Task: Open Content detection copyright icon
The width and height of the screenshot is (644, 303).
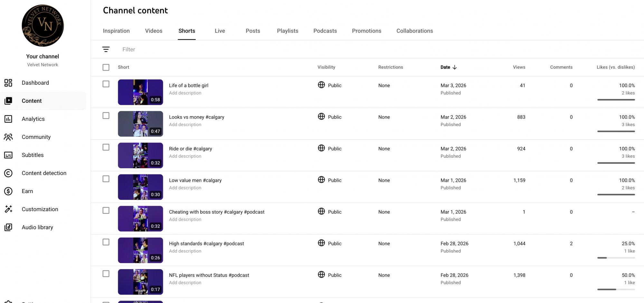Action: [x=8, y=173]
